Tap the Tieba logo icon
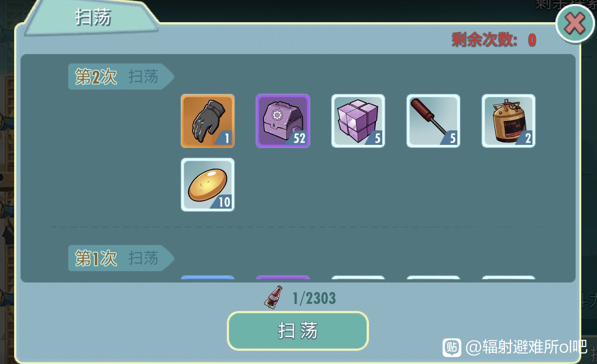Image resolution: width=597 pixels, height=364 pixels. tap(452, 347)
